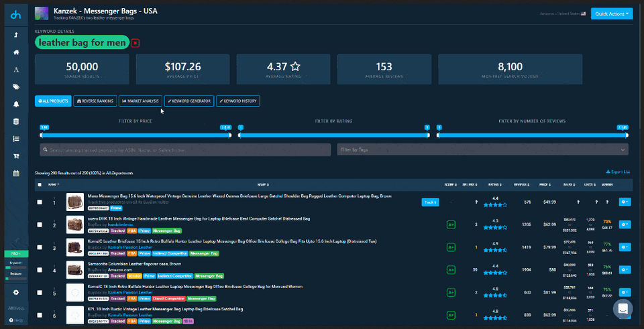Tick the select-all checkbox in table header
The height and width of the screenshot is (329, 644).
pos(40,184)
